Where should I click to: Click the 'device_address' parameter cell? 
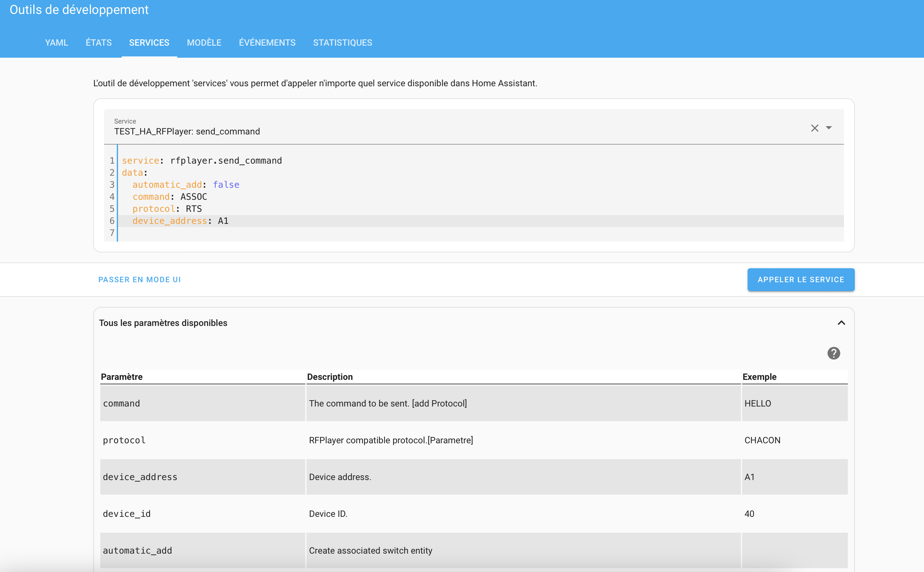click(202, 477)
